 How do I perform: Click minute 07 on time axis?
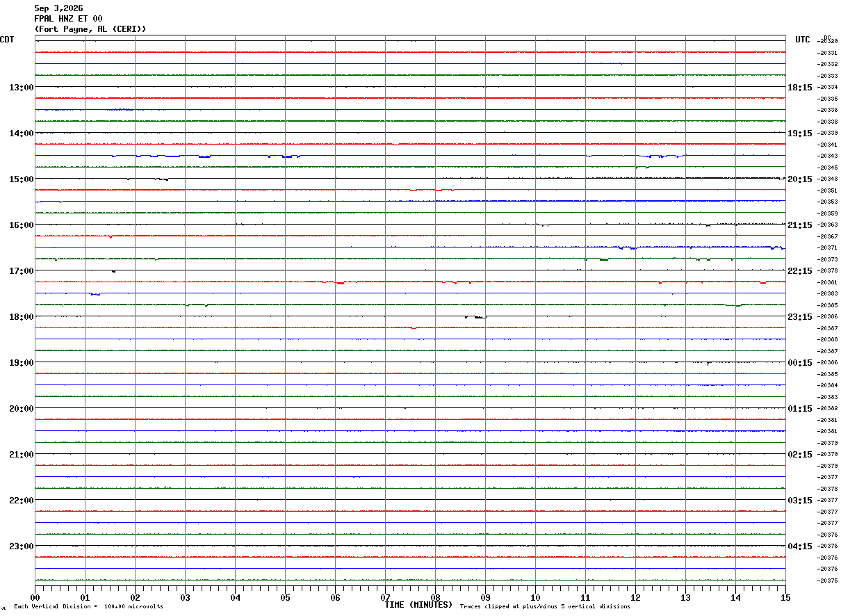pos(385,597)
